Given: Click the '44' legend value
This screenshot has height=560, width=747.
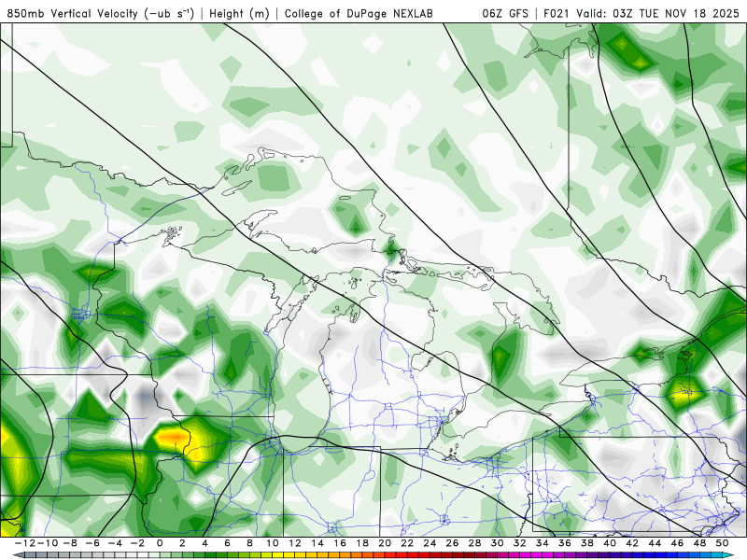Looking at the screenshot, I should pyautogui.click(x=655, y=543).
